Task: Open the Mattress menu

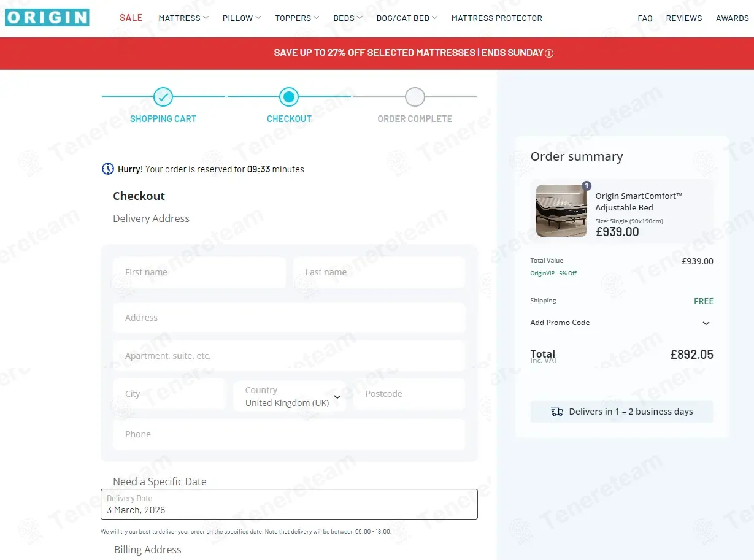Action: 183,18
